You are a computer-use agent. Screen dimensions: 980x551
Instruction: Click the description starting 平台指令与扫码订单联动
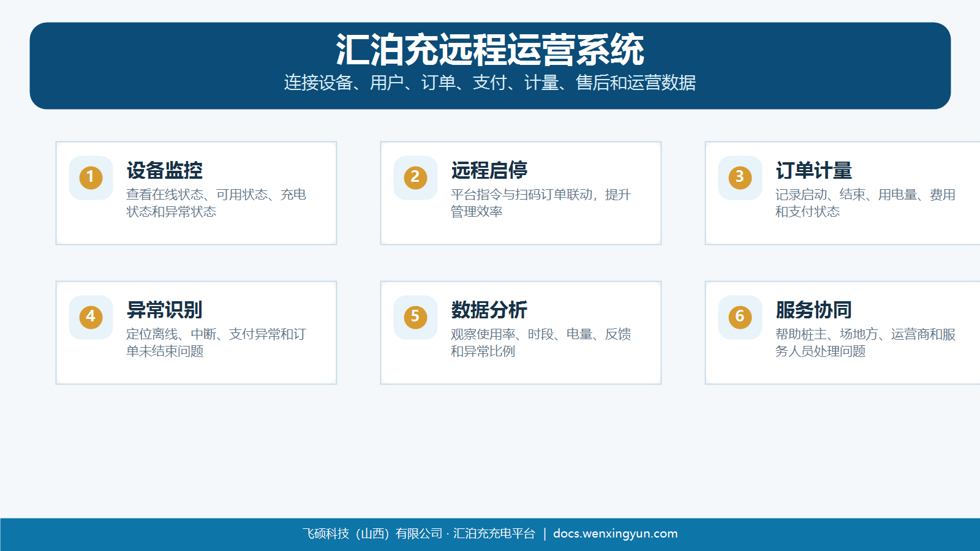(541, 203)
